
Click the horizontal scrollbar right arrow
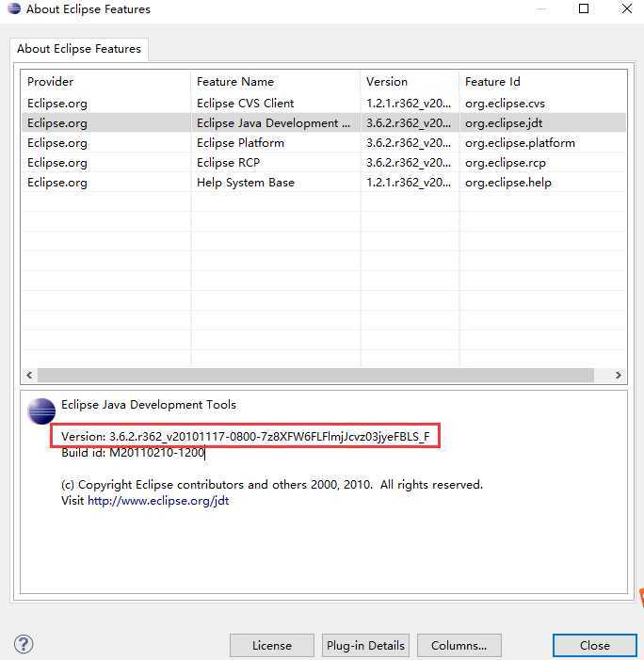click(618, 375)
